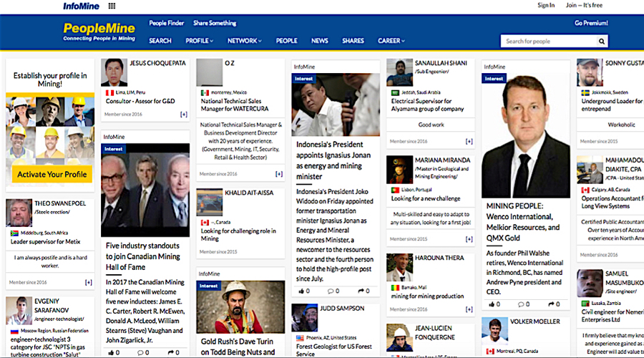
Task: Open the Network dropdown menu
Action: [244, 41]
